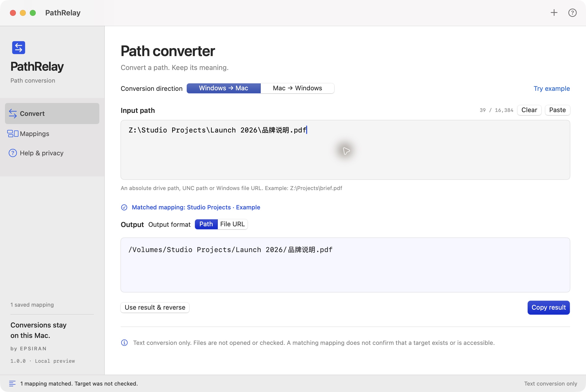
Task: Click Matched mapping: Studio Projects · Example
Action: (196, 207)
